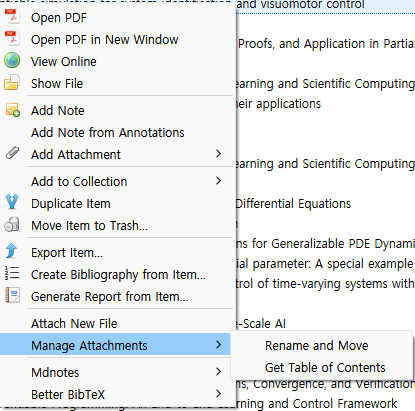The width and height of the screenshot is (415, 411).
Task: Select Get Table of Contents in submenu
Action: coord(322,368)
